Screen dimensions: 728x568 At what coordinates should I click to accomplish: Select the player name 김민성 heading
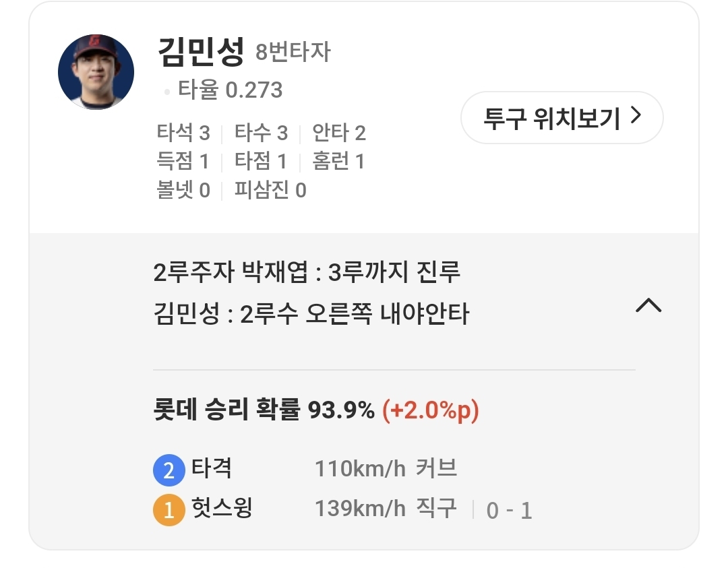200,52
